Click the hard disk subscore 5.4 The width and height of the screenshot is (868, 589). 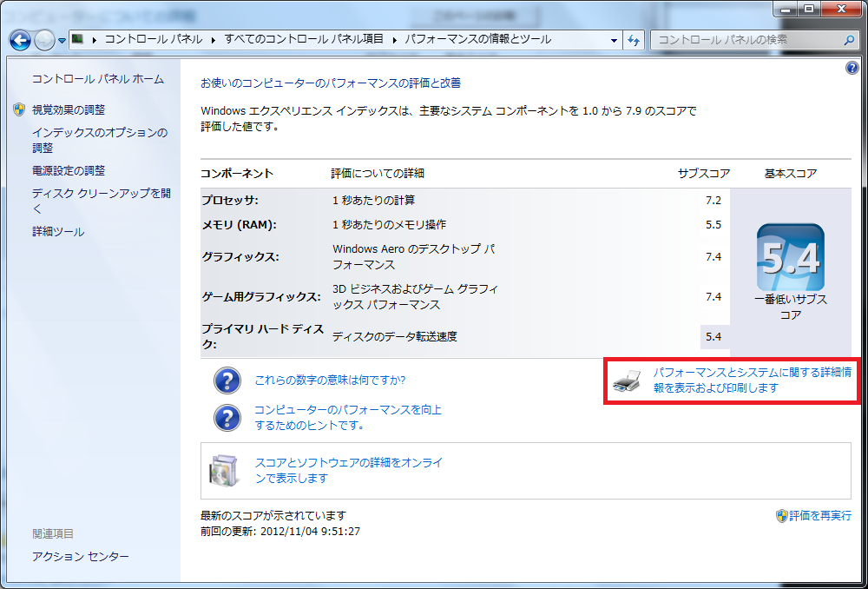click(x=713, y=337)
